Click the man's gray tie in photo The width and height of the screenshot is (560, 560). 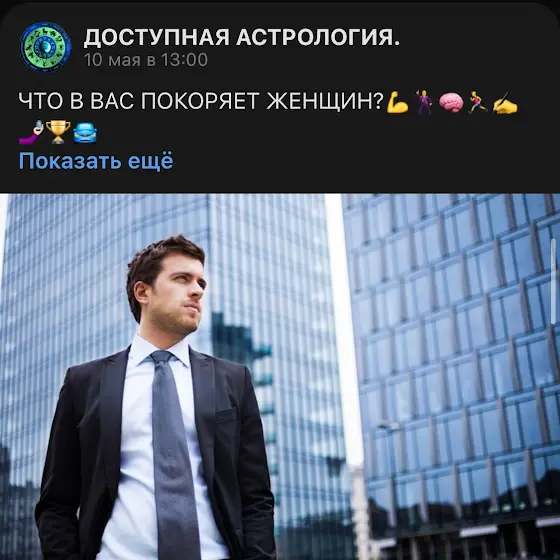[174, 454]
